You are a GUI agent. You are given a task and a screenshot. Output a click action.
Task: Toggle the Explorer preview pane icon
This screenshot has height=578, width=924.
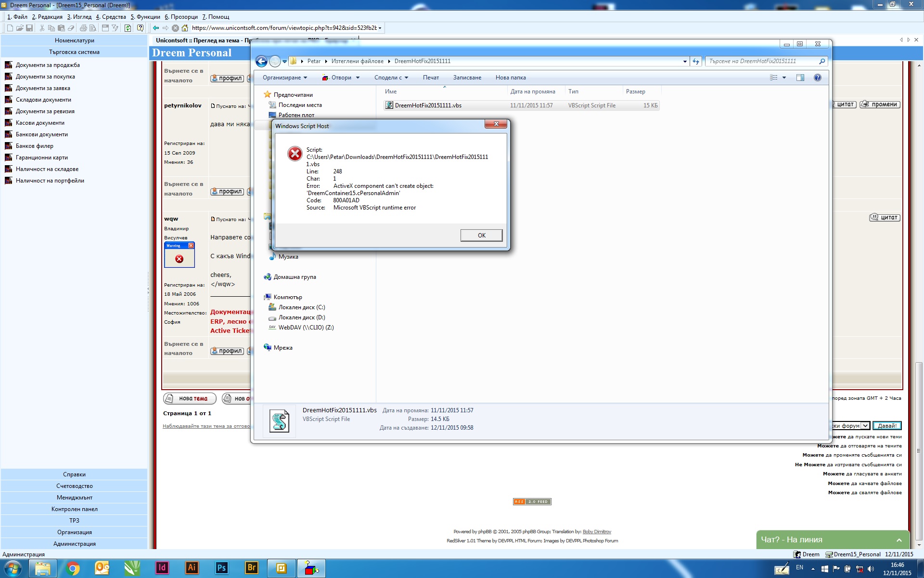coord(800,78)
